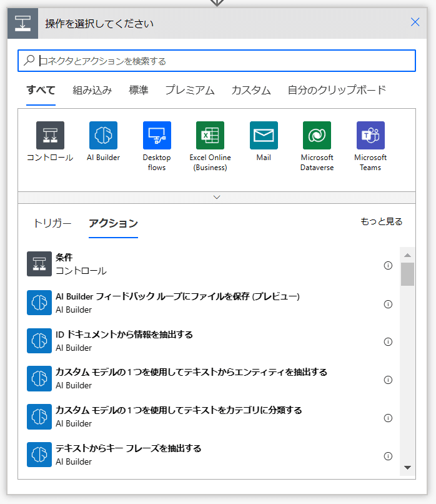Viewport: 436px width, 504px height.
Task: Expand the connector list chevron
Action: pos(217,198)
